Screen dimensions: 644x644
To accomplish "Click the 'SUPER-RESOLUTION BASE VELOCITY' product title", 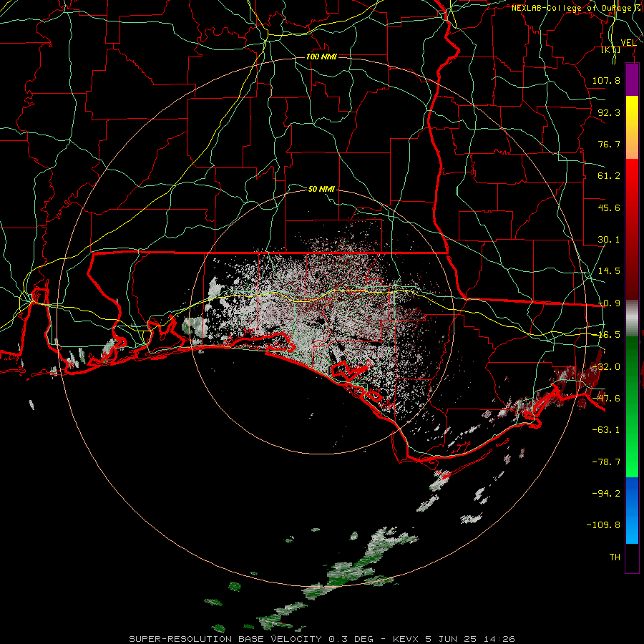I will tap(225, 639).
